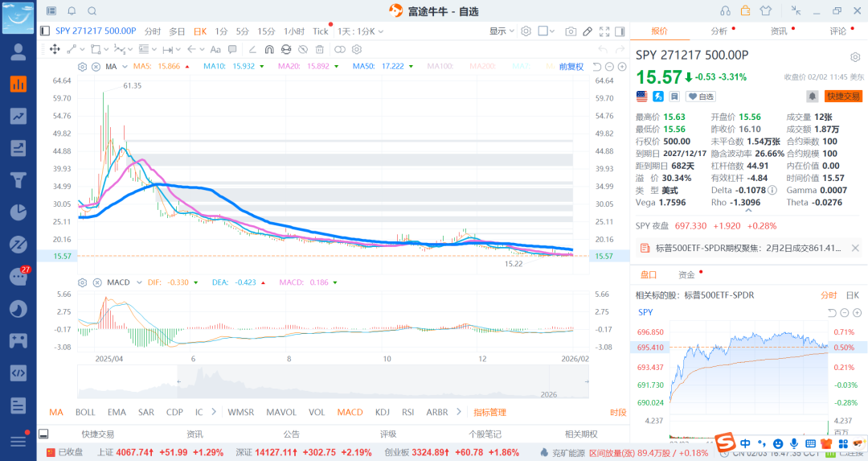Open the notification bell in title bar
The height and width of the screenshot is (461, 868).
click(72, 11)
